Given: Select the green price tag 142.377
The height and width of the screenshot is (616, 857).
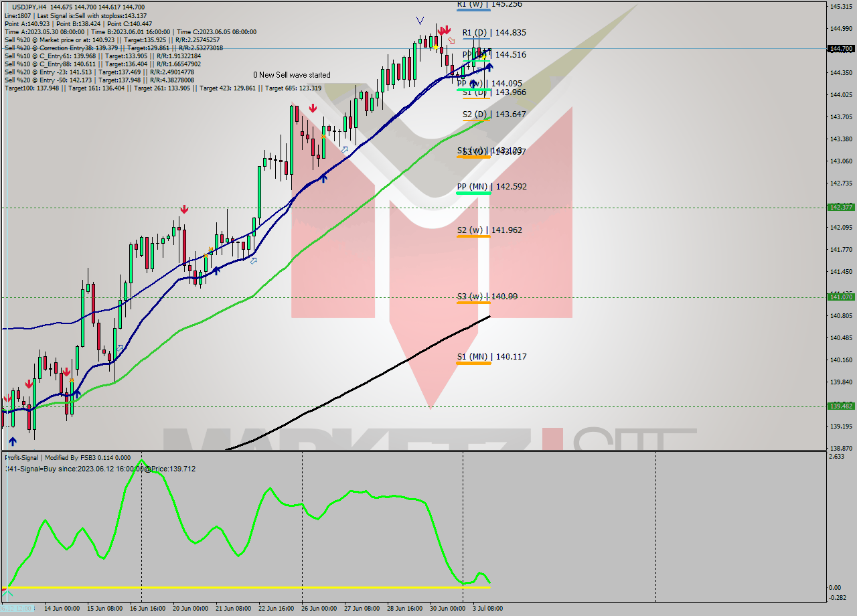Looking at the screenshot, I should tap(841, 208).
